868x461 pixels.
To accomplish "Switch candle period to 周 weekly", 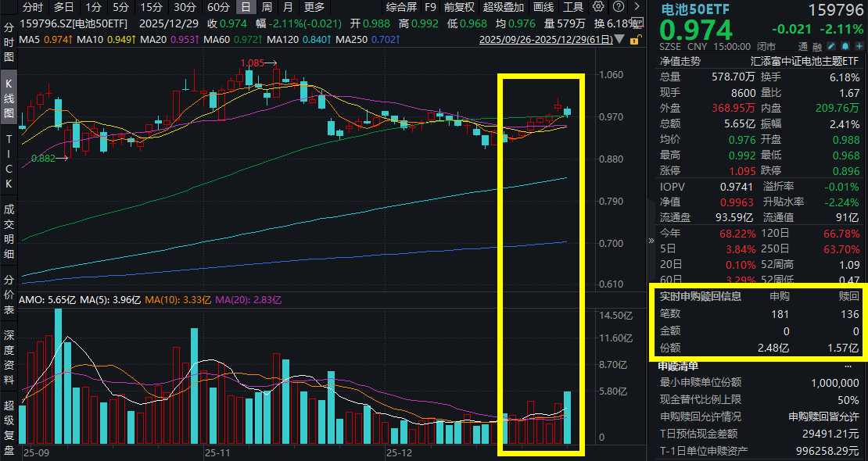I will (x=267, y=7).
